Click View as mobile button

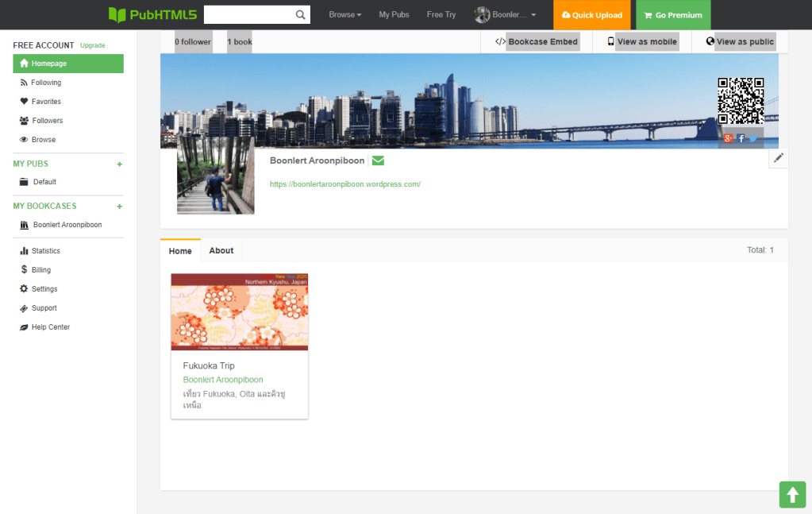click(641, 41)
